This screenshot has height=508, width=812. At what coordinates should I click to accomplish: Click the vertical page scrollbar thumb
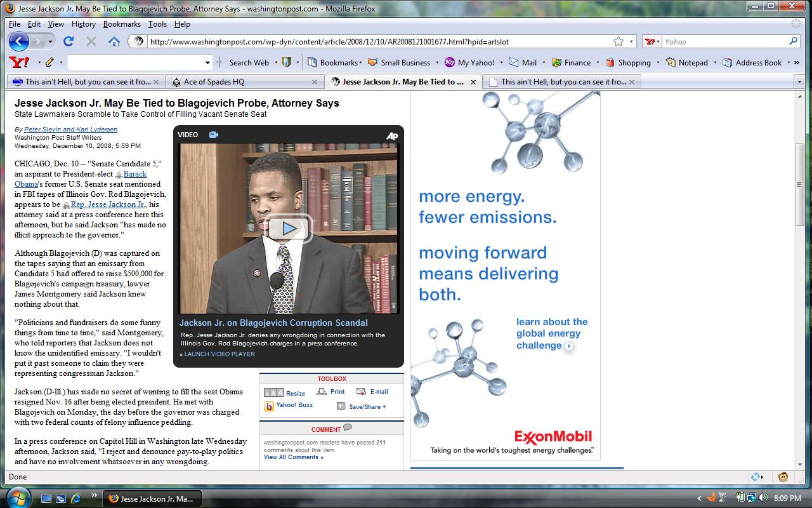click(x=799, y=184)
